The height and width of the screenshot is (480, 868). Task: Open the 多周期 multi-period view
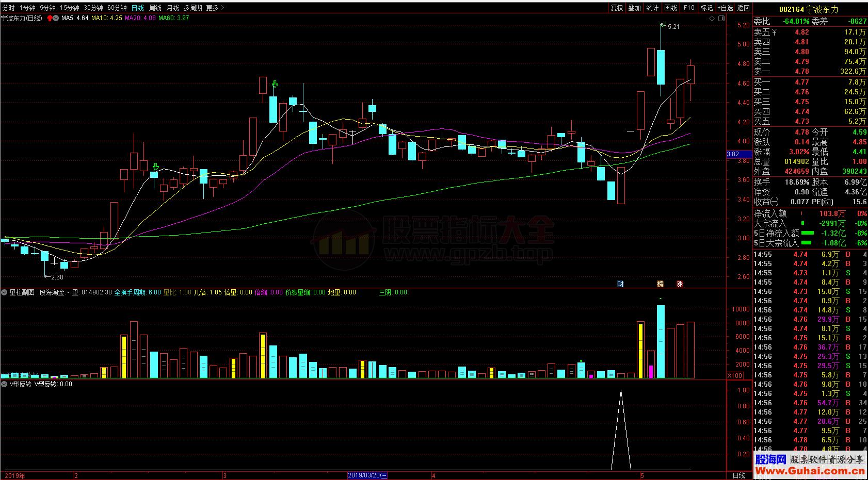point(192,8)
